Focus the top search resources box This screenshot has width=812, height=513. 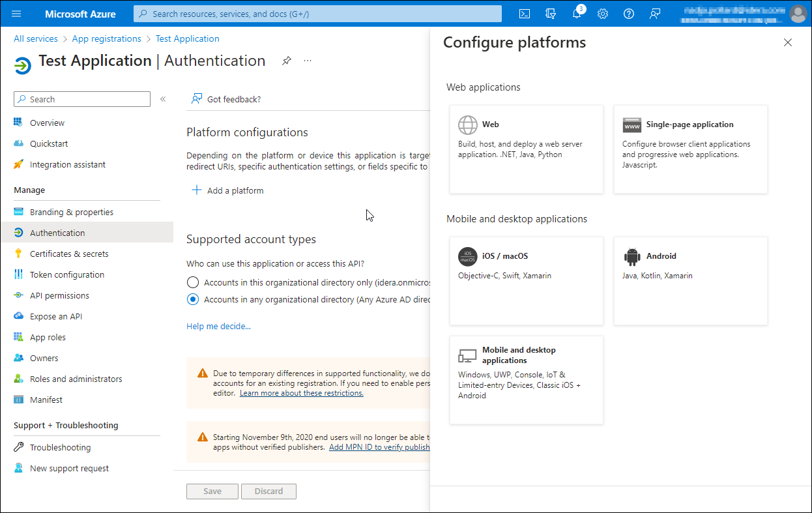tap(317, 14)
